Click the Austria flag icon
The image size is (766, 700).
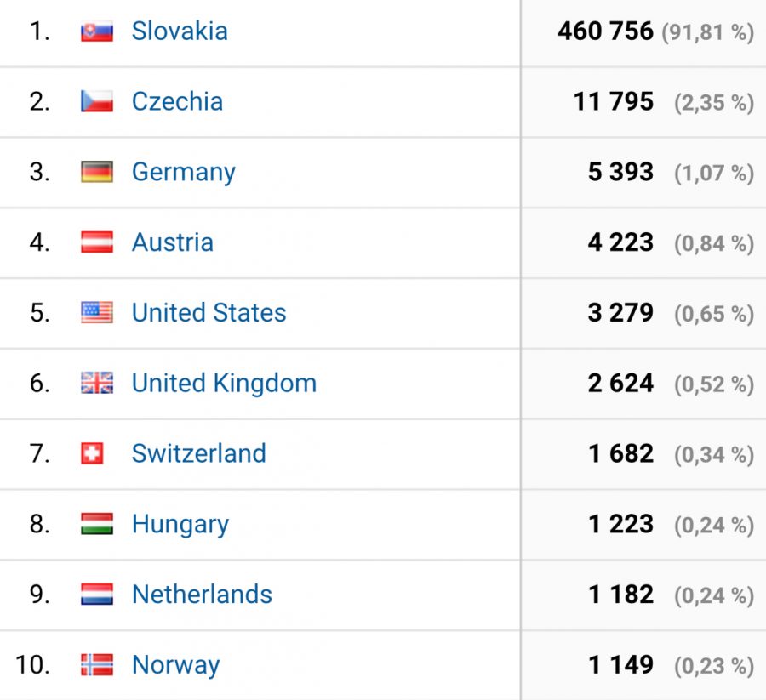click(97, 242)
